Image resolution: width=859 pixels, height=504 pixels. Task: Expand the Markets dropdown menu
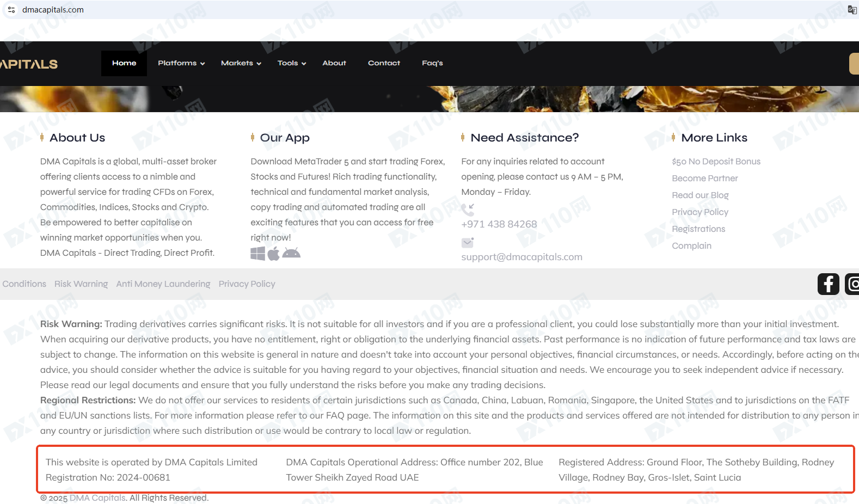(x=241, y=63)
